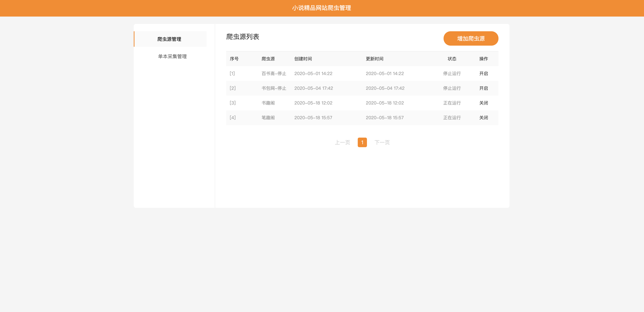Screen dimensions: 644x312
Task: Click the 百书斋-停止 source name
Action: pyautogui.click(x=274, y=73)
